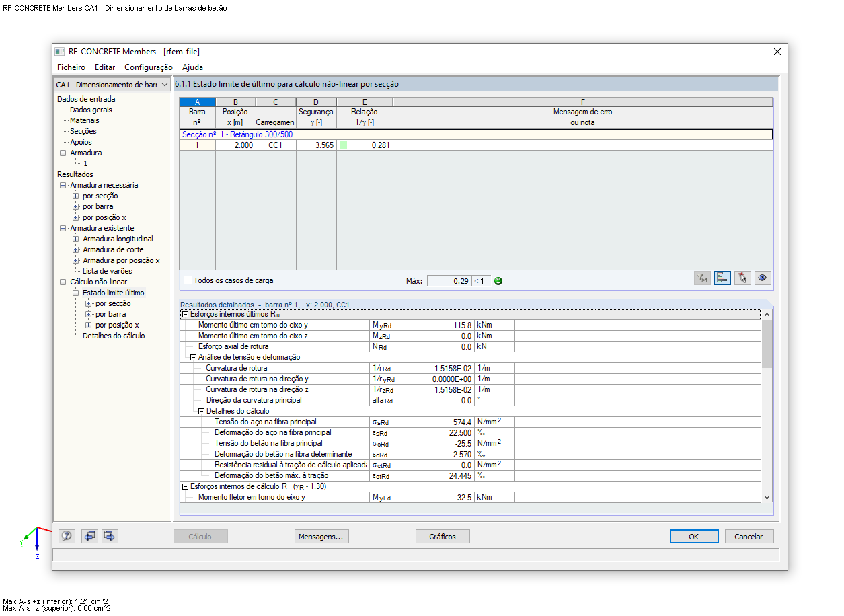The width and height of the screenshot is (844, 616).
Task: Open the Gráficos button
Action: (x=443, y=537)
